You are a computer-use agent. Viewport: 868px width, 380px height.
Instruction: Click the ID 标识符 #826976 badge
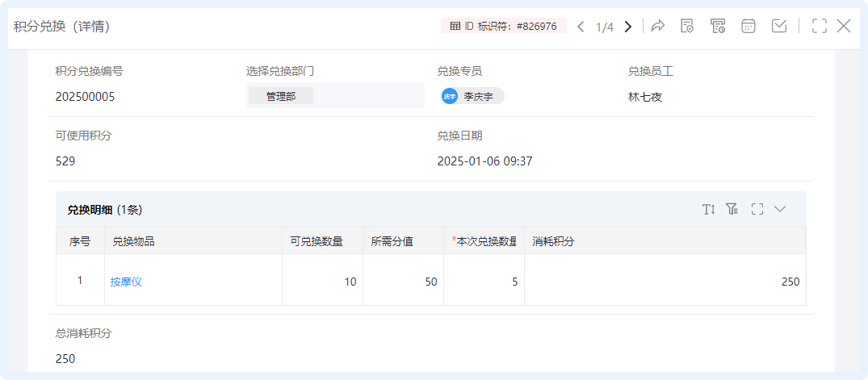pyautogui.click(x=504, y=26)
